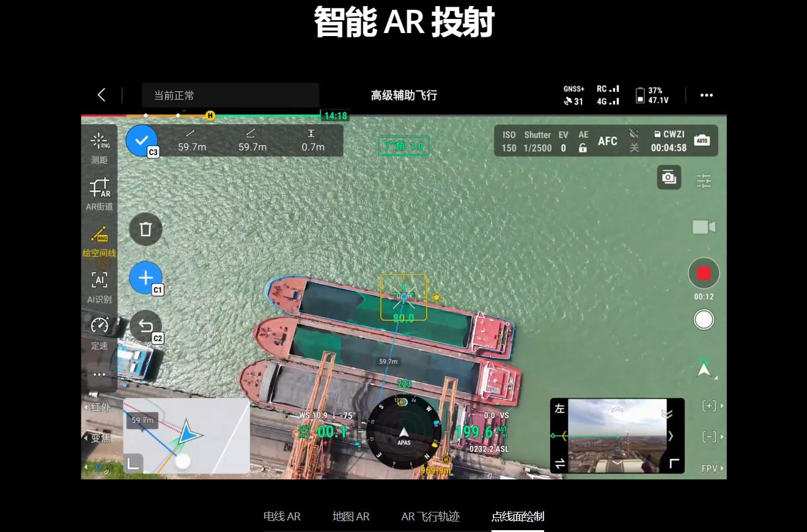
Task: Switch to the 地图 AR tab
Action: (351, 517)
